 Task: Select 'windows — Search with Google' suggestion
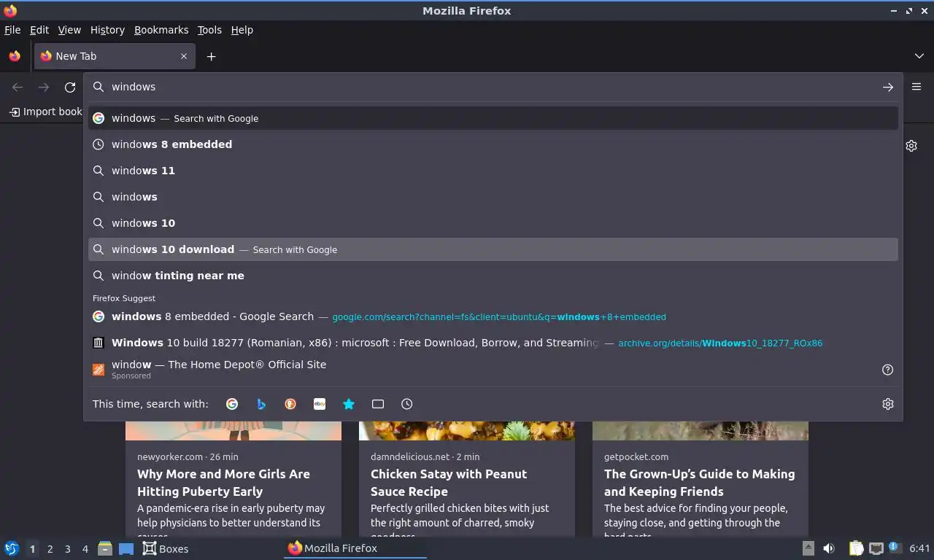[493, 118]
